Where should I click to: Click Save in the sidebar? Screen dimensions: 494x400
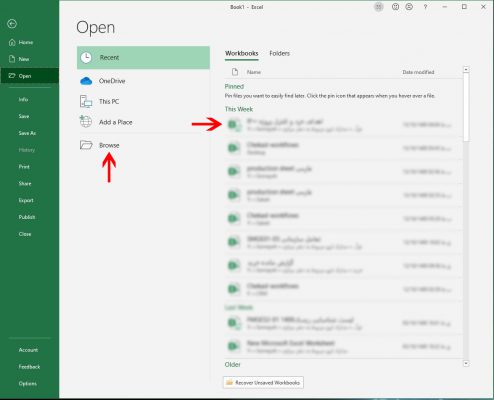29,116
